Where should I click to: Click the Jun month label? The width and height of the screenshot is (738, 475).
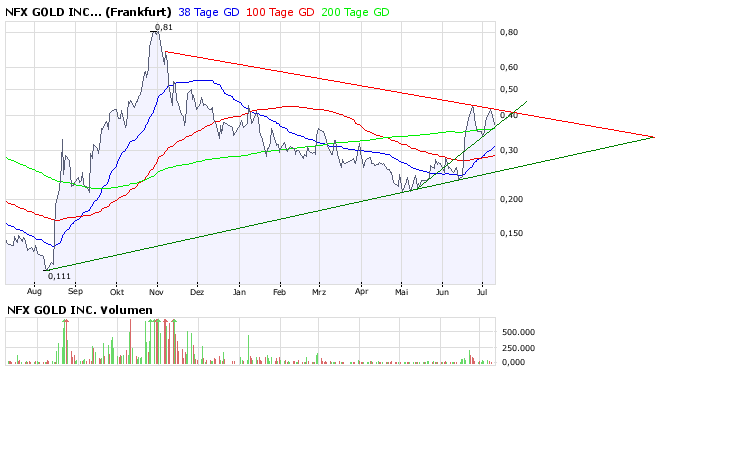442,292
